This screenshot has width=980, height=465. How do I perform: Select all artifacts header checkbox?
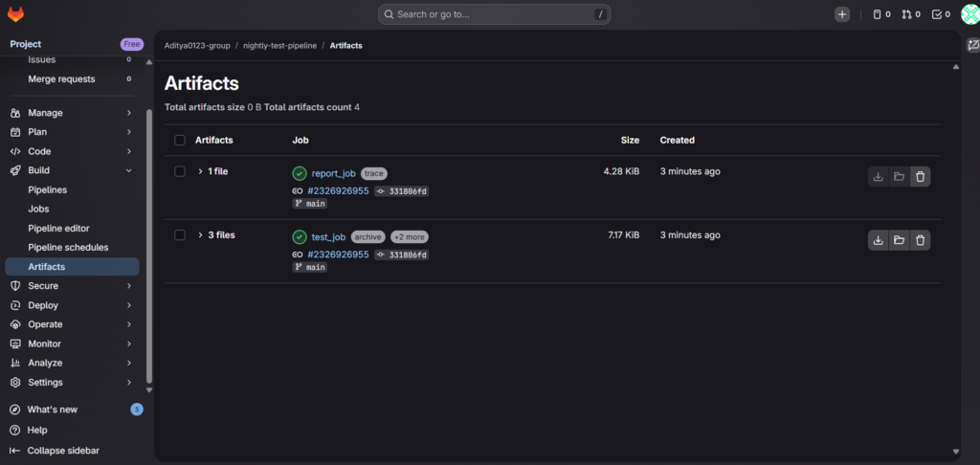point(180,141)
